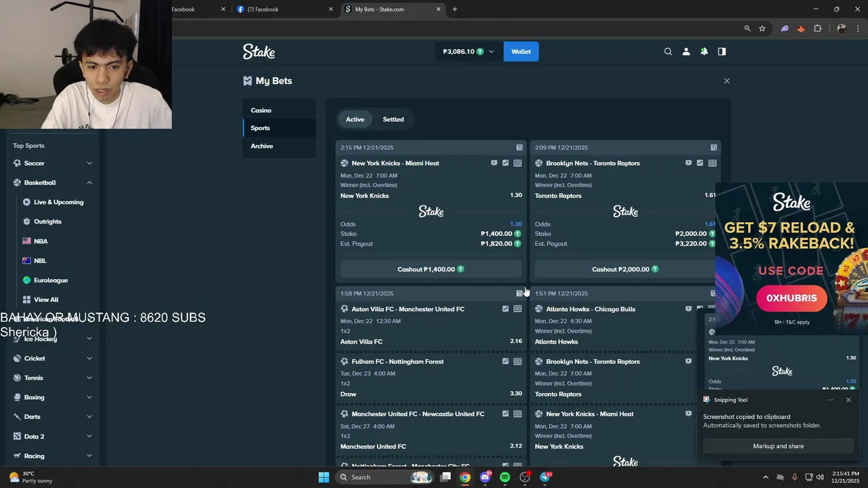This screenshot has height=488, width=868.
Task: Open a new Chrome tab
Action: coord(454,9)
